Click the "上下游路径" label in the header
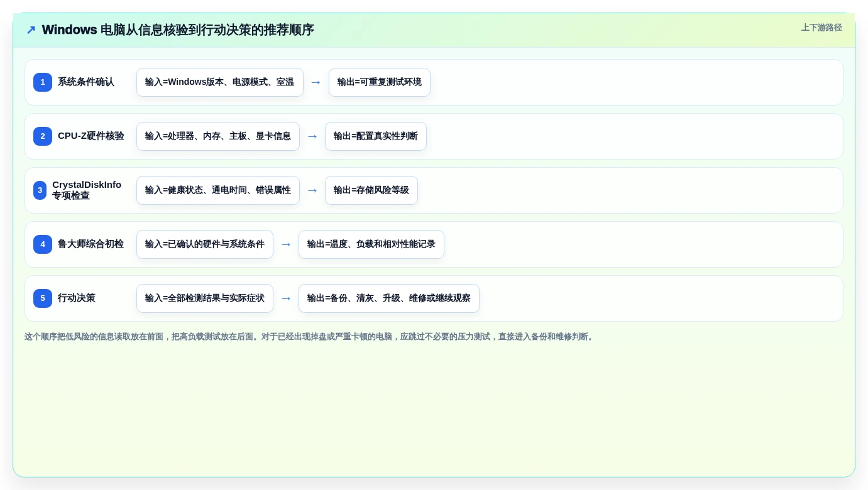 point(821,28)
